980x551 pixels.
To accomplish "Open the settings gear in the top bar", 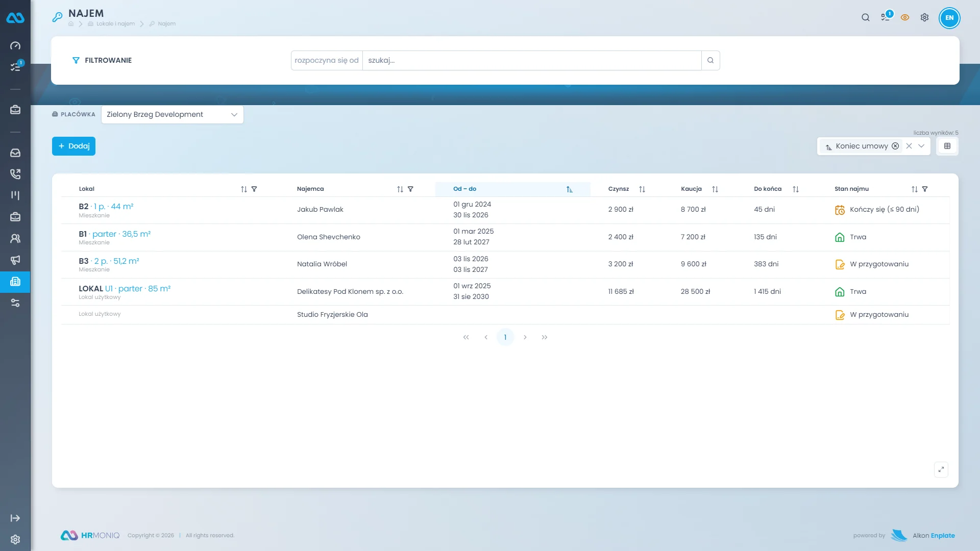I will [924, 17].
